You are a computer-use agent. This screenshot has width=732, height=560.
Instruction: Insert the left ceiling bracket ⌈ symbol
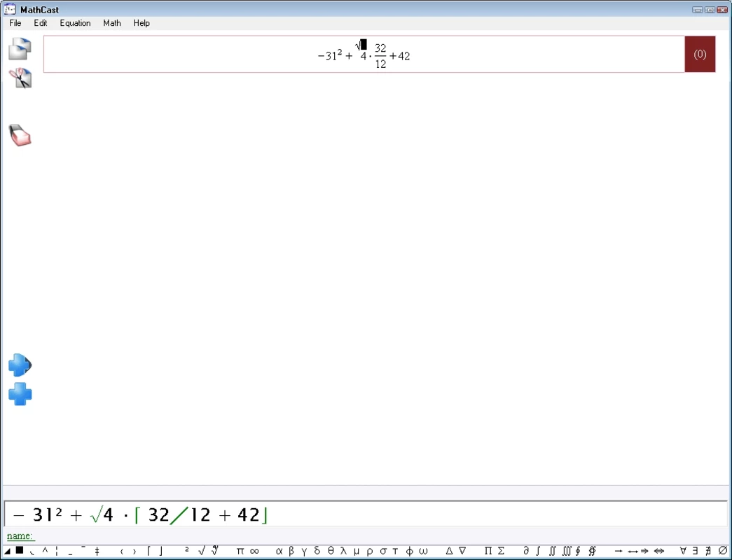coord(149,551)
